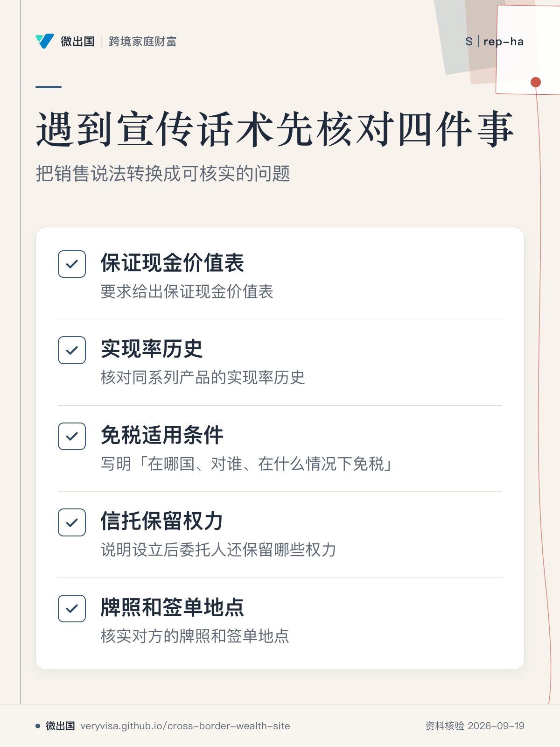
Task: Open the veryvisa.github.io footer link
Action: [x=185, y=726]
